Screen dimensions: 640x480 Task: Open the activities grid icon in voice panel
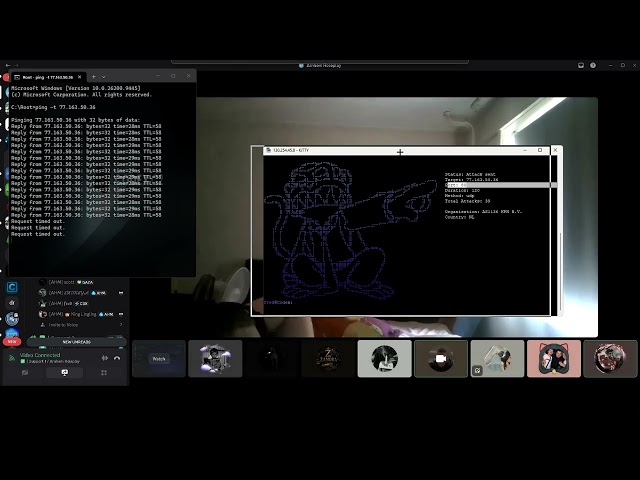[x=104, y=373]
